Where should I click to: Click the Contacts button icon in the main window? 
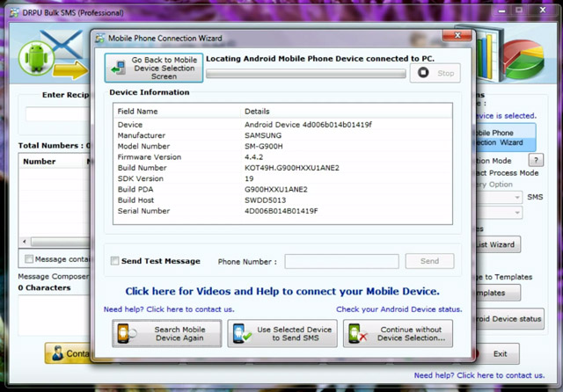click(x=57, y=353)
